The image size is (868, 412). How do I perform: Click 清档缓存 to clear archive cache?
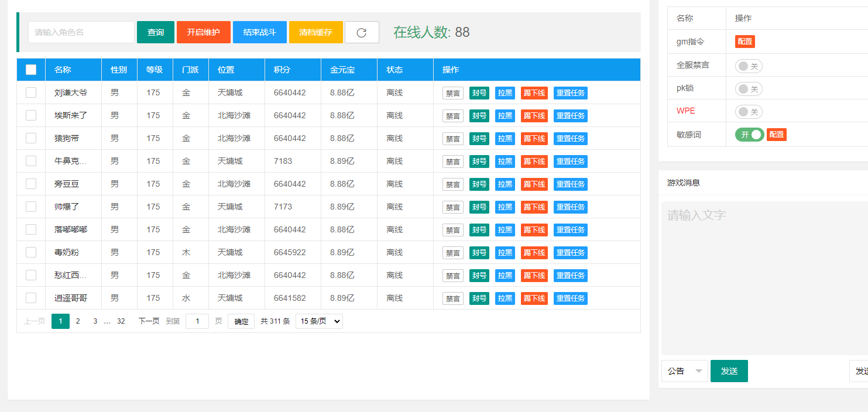tap(314, 32)
